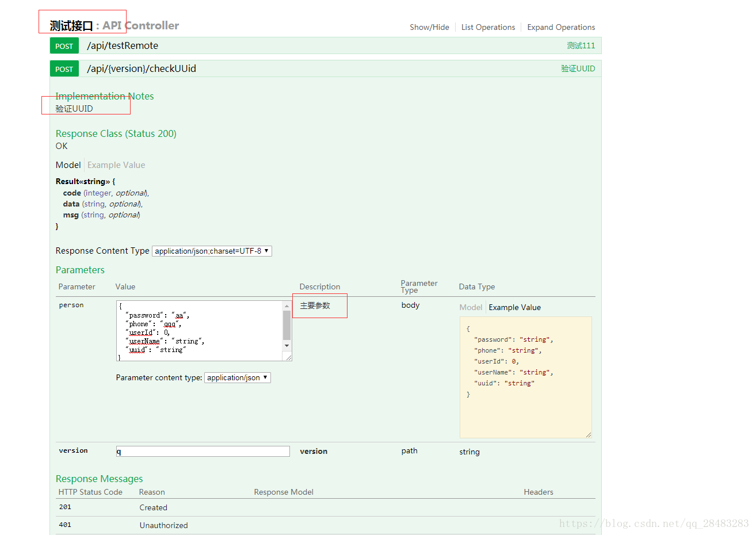Image resolution: width=756 pixels, height=535 pixels.
Task: Focus the version path input field
Action: (x=203, y=452)
